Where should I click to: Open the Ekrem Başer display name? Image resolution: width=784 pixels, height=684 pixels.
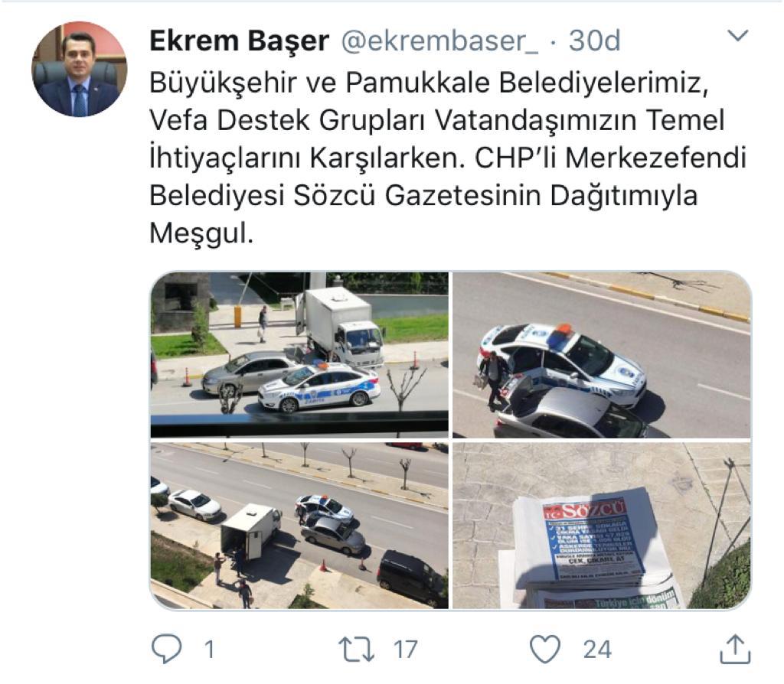[x=239, y=41]
